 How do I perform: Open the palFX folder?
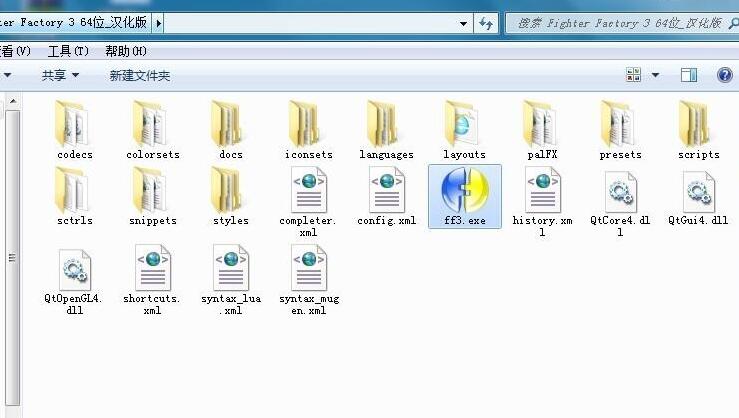(542, 130)
